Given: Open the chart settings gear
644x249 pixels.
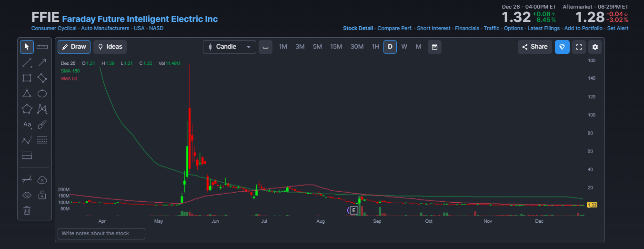Looking at the screenshot, I should click(x=595, y=47).
